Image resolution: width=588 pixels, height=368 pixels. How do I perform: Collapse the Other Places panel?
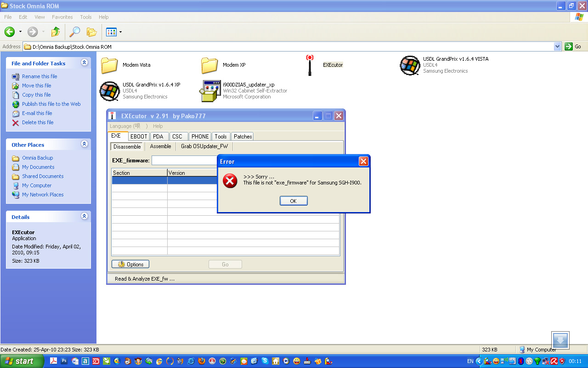[x=84, y=144]
